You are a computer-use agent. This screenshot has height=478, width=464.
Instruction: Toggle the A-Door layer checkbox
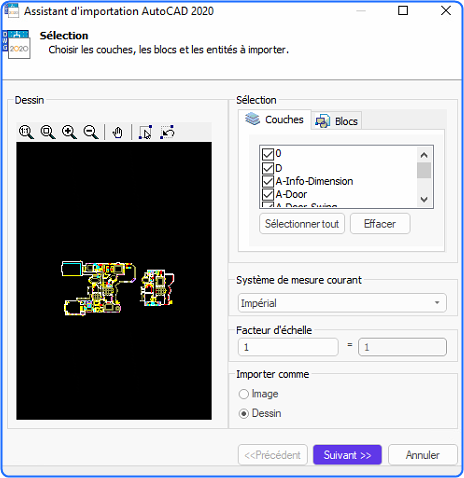tap(268, 194)
